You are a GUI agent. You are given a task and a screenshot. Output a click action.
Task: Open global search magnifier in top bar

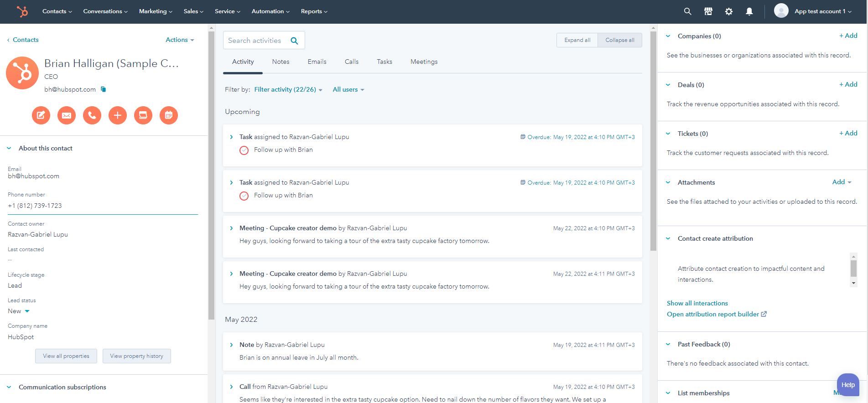point(687,11)
